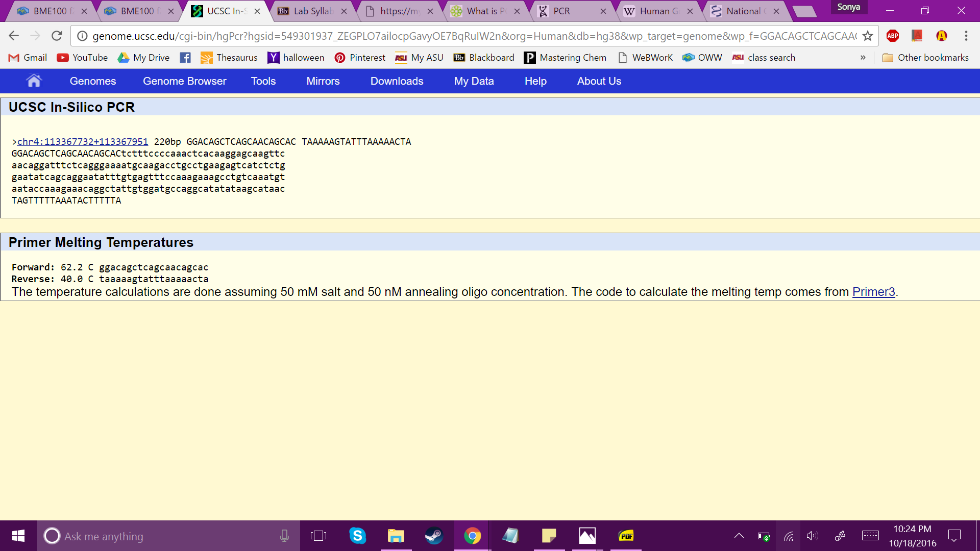
Task: Open Chrome's three-dot menu
Action: point(966,36)
